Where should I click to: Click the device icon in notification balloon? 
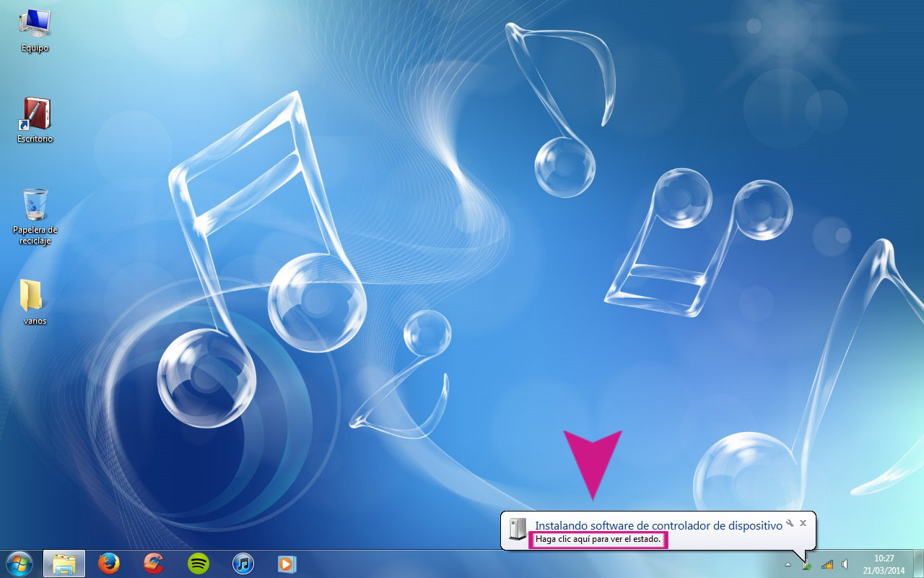(518, 530)
